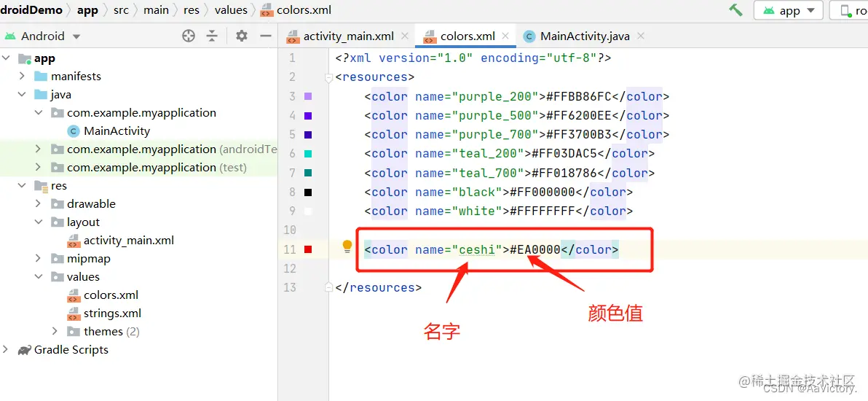Collapse the java folder

pos(22,94)
